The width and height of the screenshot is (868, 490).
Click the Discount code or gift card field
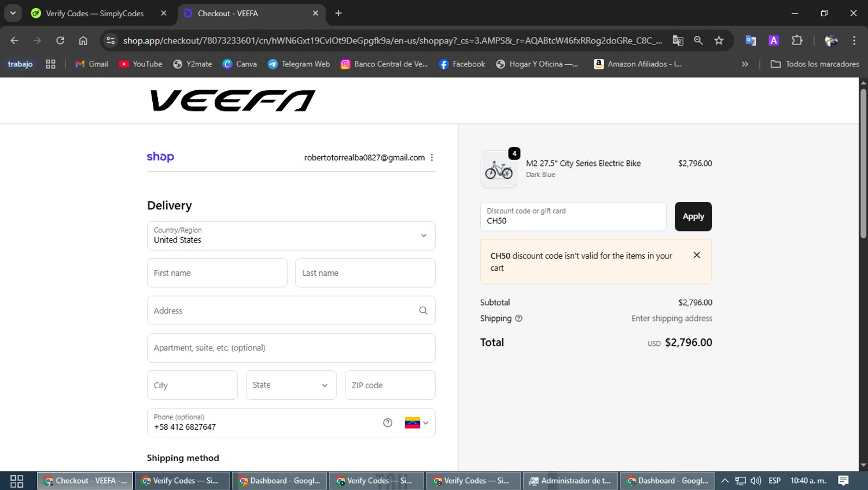coord(573,216)
